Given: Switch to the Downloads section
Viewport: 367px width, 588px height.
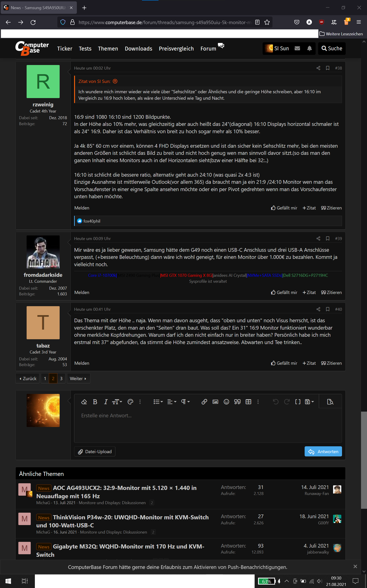Looking at the screenshot, I should pos(138,48).
